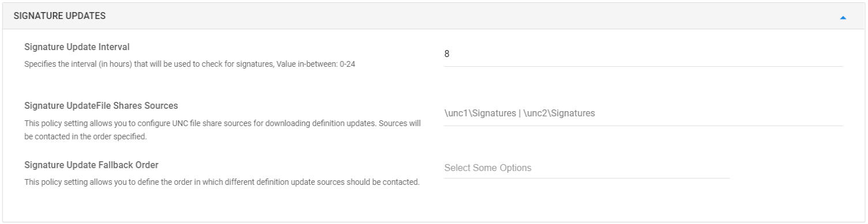
Task: Focus the Signature Update Interval field showing 8
Action: tap(643, 54)
